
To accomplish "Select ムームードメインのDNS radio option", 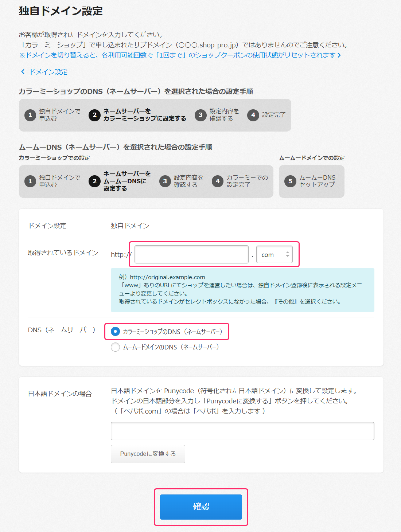I will (x=115, y=347).
